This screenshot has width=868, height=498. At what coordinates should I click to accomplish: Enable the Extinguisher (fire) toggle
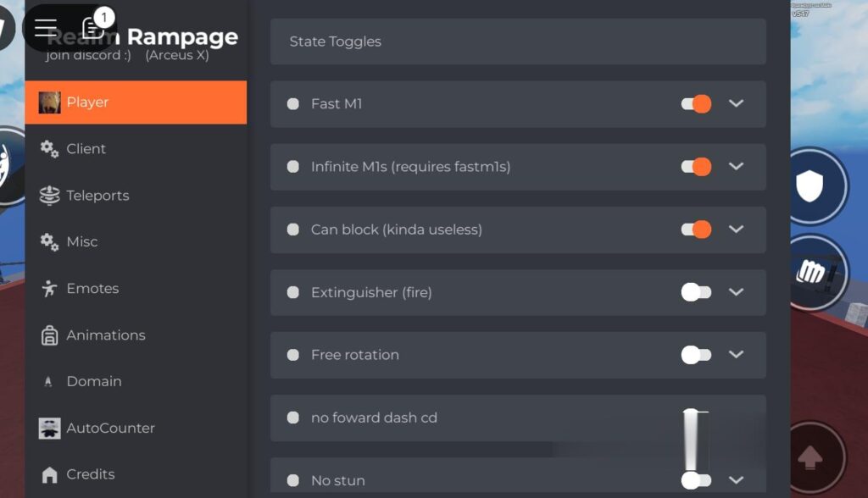point(695,292)
